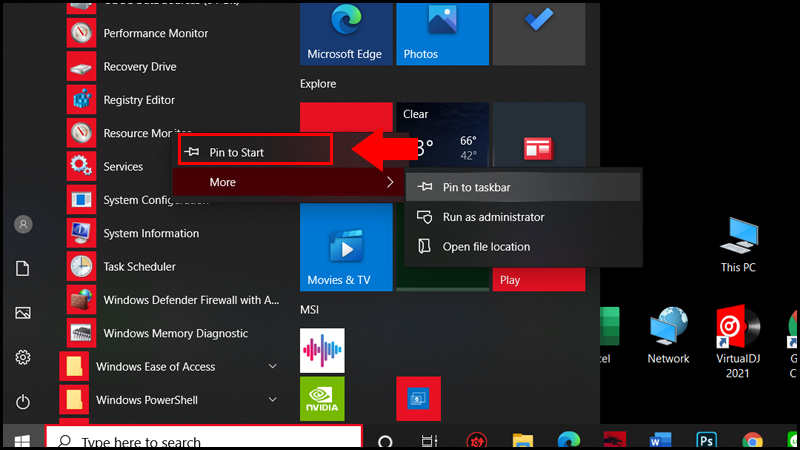800x450 pixels.
Task: Open Windows Defender Firewall icon
Action: [x=81, y=300]
